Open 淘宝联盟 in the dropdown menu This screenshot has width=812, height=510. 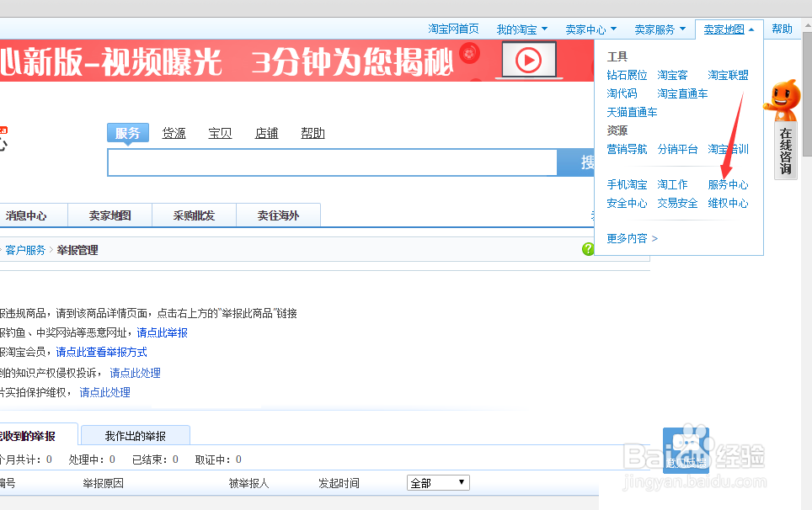[x=728, y=76]
